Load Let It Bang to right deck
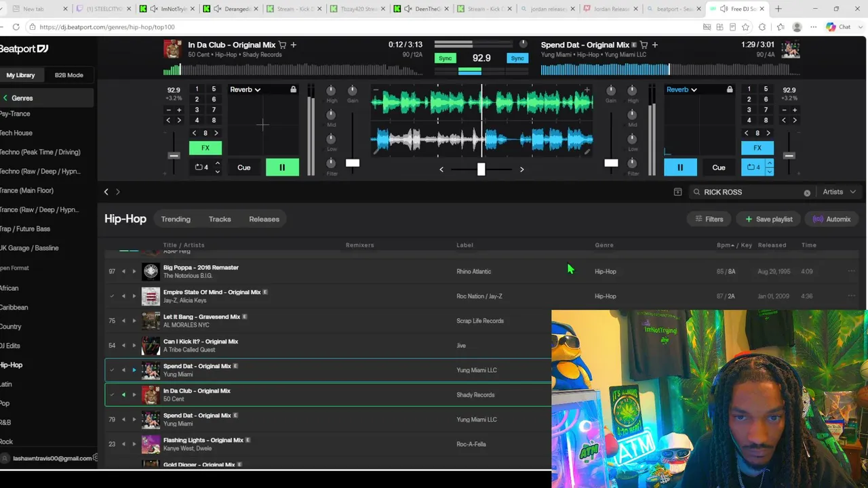Screen dimensions: 868x488 point(134,321)
